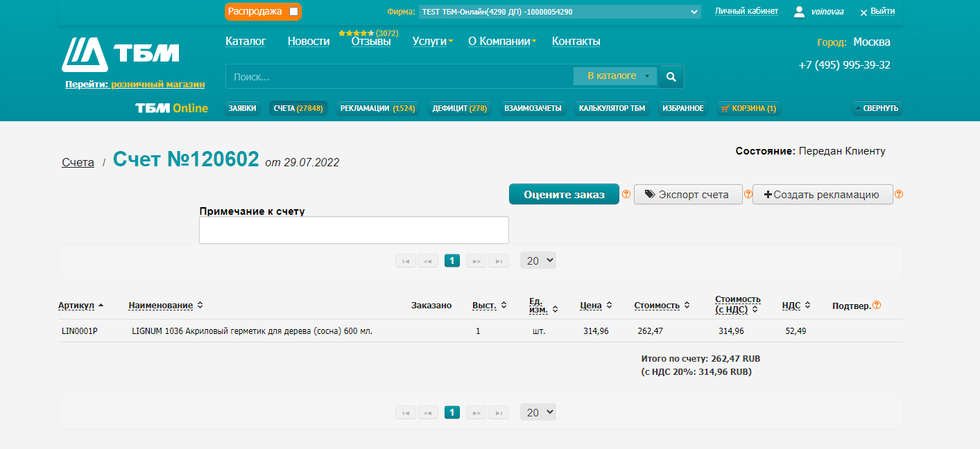Sort table by Цена column
Screen dimensions: 980x449
[591, 306]
